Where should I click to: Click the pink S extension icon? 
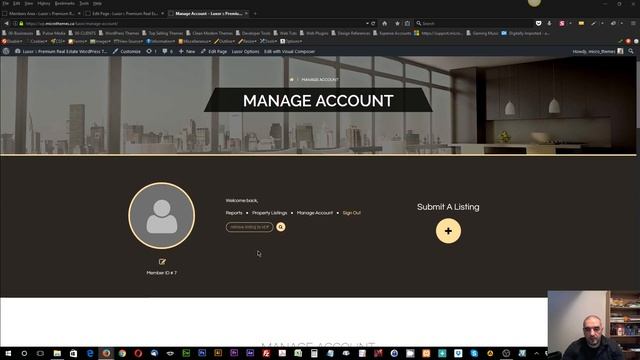coord(562,24)
